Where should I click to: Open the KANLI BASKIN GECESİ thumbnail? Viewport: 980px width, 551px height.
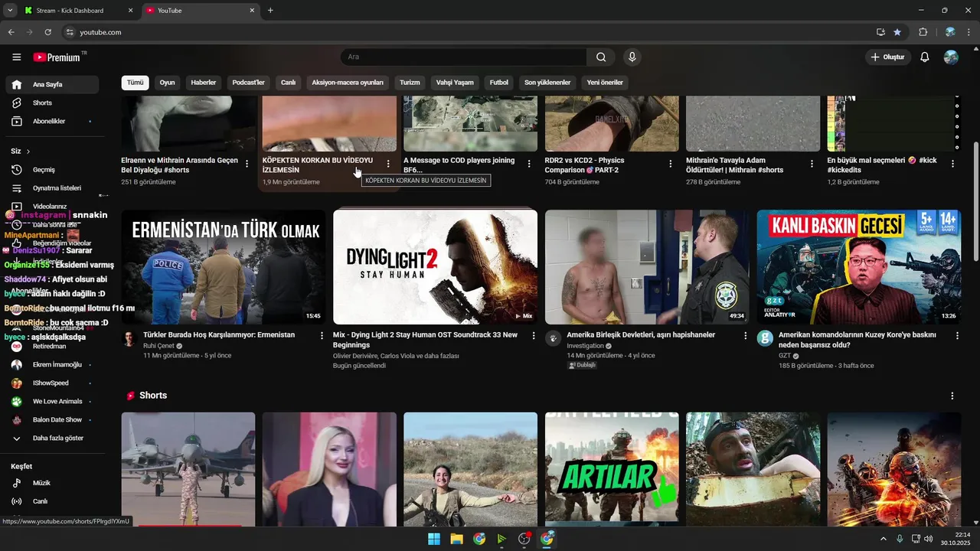point(859,267)
